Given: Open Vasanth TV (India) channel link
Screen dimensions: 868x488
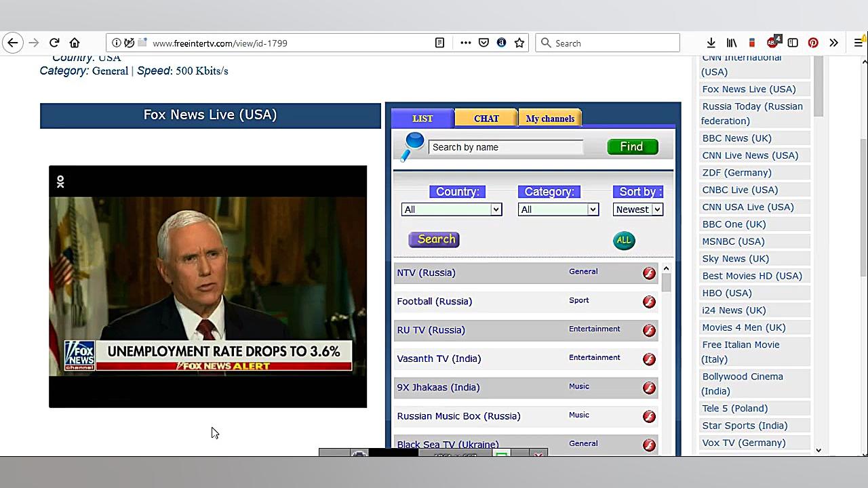Looking at the screenshot, I should (x=439, y=359).
